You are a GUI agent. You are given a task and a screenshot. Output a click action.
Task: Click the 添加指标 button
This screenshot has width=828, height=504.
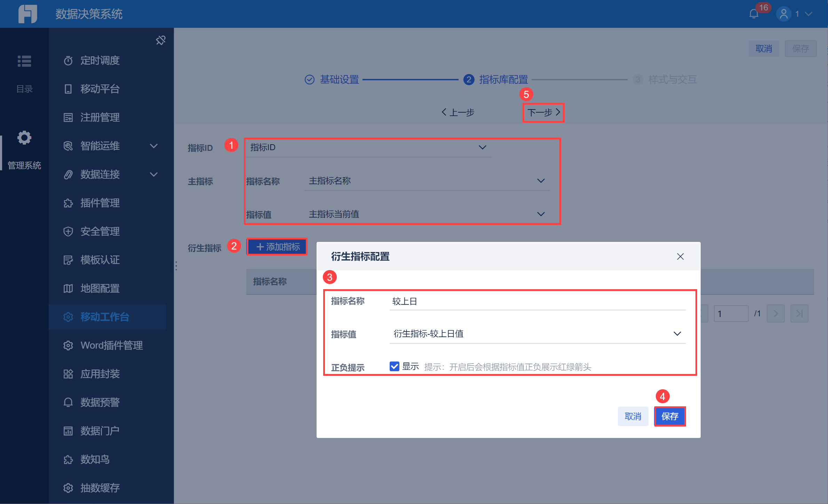coord(277,247)
